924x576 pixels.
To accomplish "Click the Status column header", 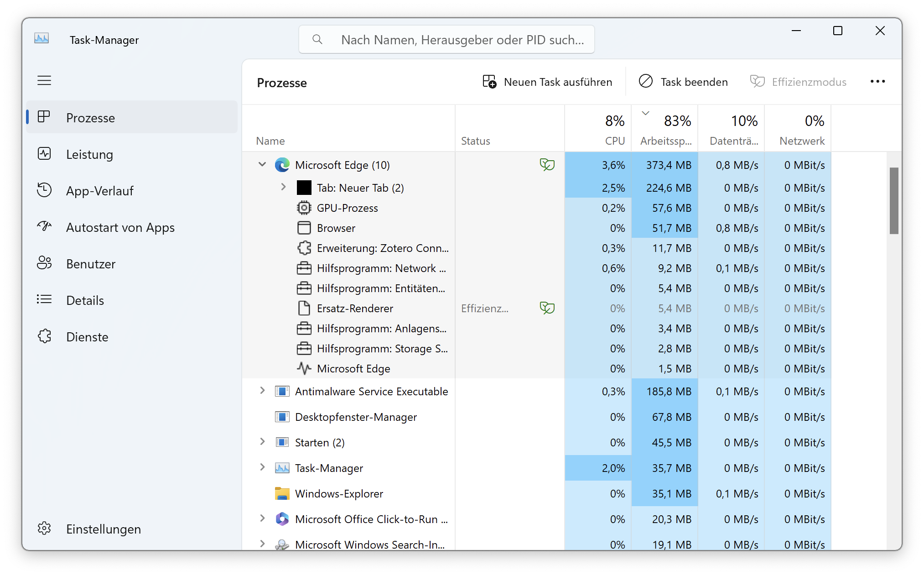I will (x=509, y=128).
